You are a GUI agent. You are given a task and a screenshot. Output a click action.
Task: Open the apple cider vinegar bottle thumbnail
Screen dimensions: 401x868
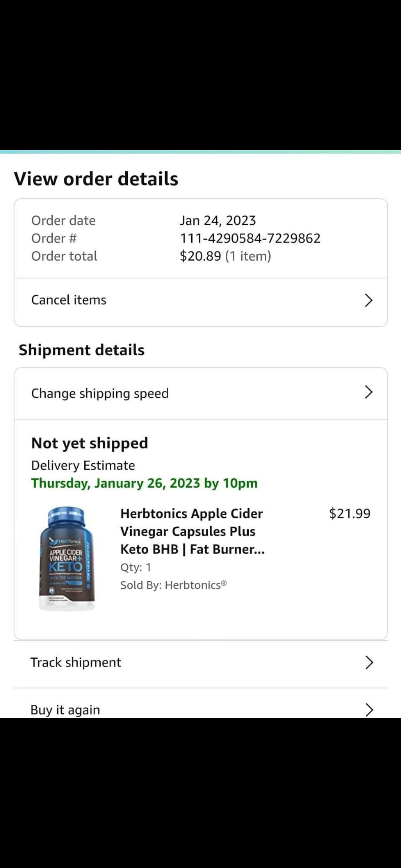coord(67,558)
